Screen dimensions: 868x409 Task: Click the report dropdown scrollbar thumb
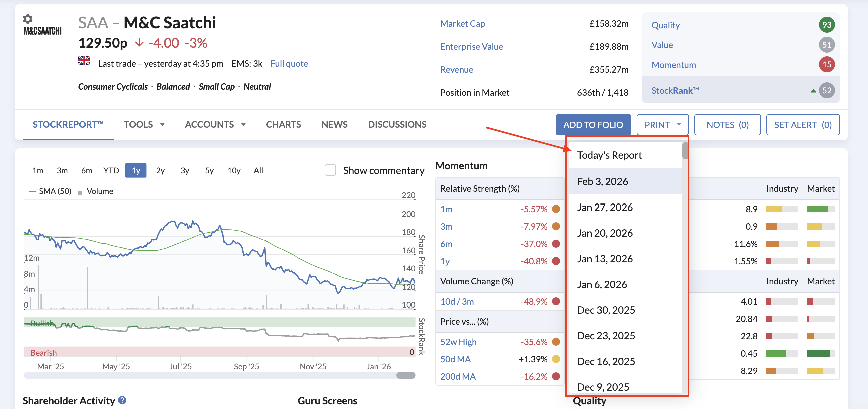tap(685, 151)
